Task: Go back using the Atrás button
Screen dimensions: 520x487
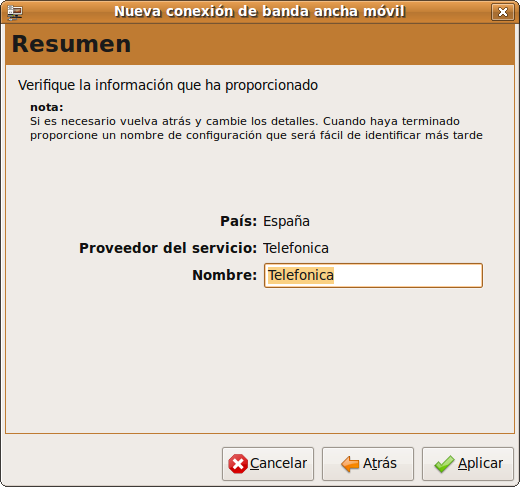Action: click(368, 464)
